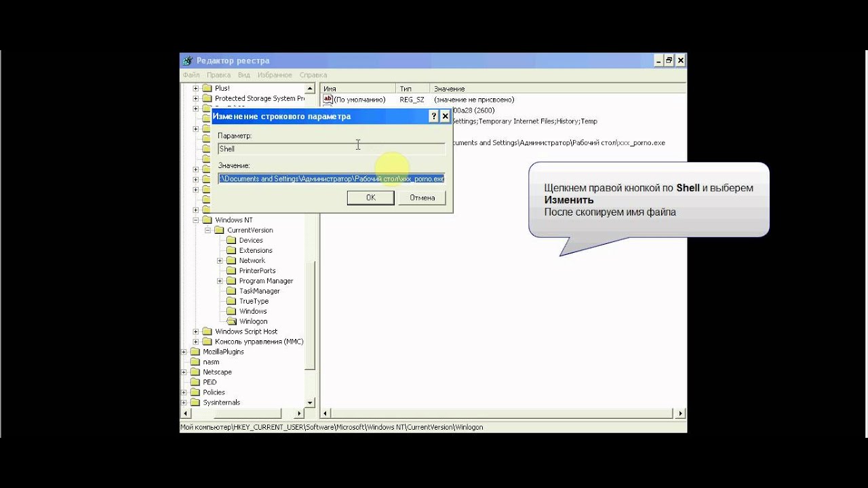The height and width of the screenshot is (488, 868).
Task: Click the Отмена button
Action: 422,197
